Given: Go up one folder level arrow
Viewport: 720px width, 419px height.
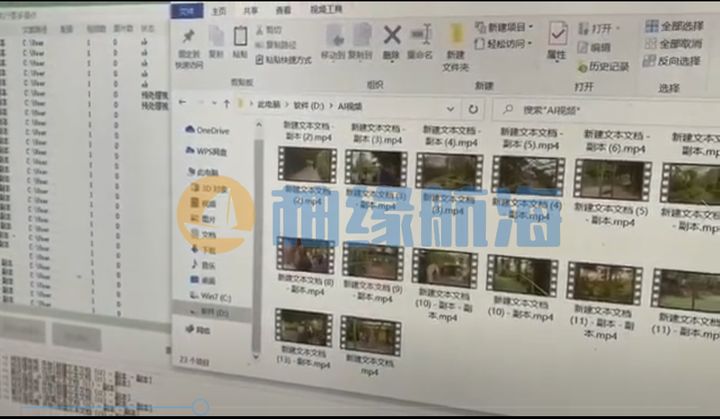Looking at the screenshot, I should tap(226, 104).
